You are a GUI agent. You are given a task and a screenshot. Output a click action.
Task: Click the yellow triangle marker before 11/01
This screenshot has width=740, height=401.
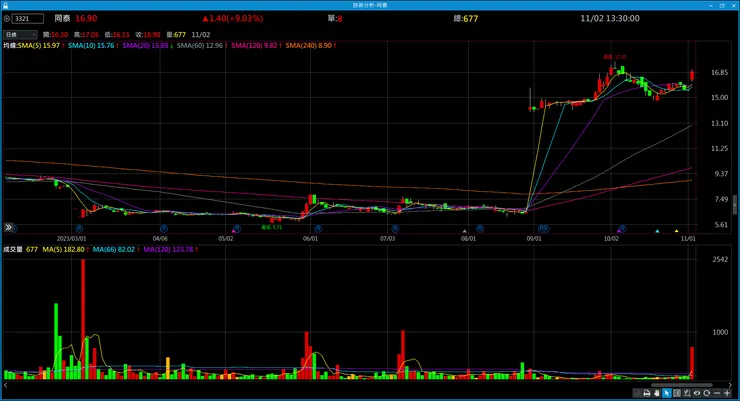click(x=676, y=231)
